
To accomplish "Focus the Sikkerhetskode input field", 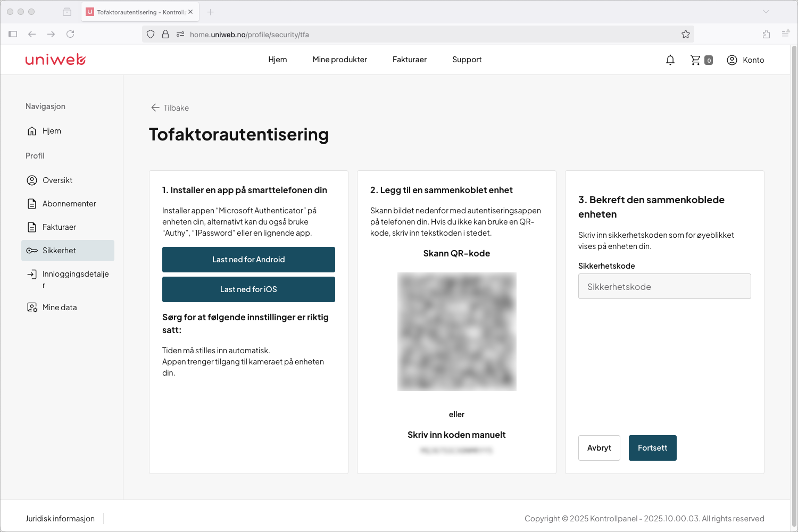I will click(664, 286).
